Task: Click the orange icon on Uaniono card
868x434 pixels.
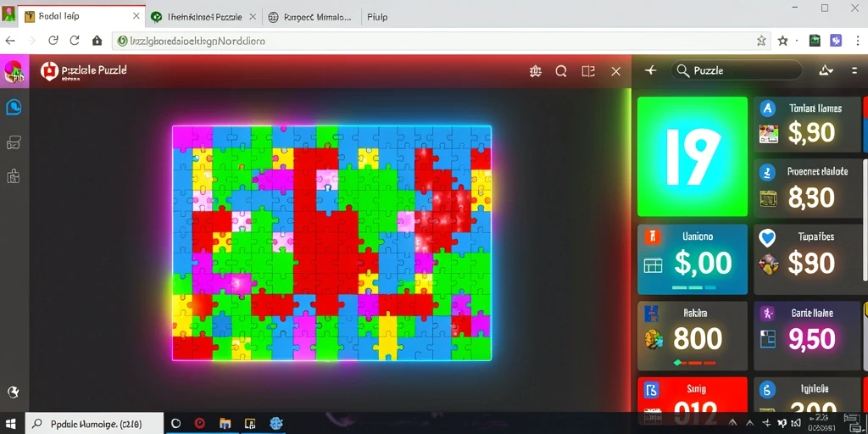Action: pyautogui.click(x=654, y=237)
